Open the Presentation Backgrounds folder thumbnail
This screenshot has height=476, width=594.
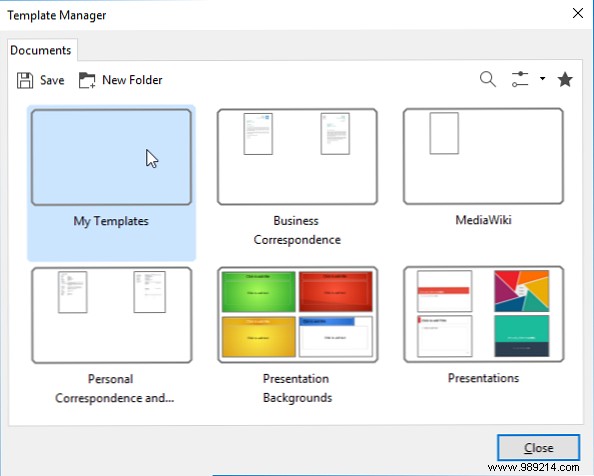[x=298, y=315]
